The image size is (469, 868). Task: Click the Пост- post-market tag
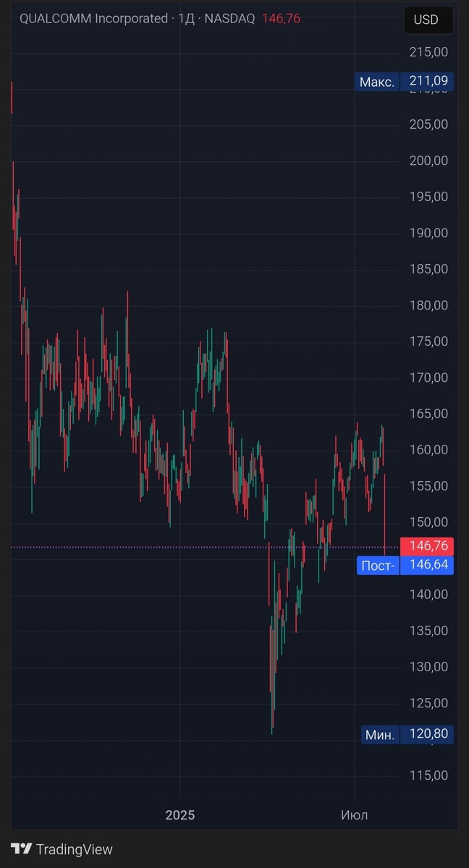coord(378,566)
